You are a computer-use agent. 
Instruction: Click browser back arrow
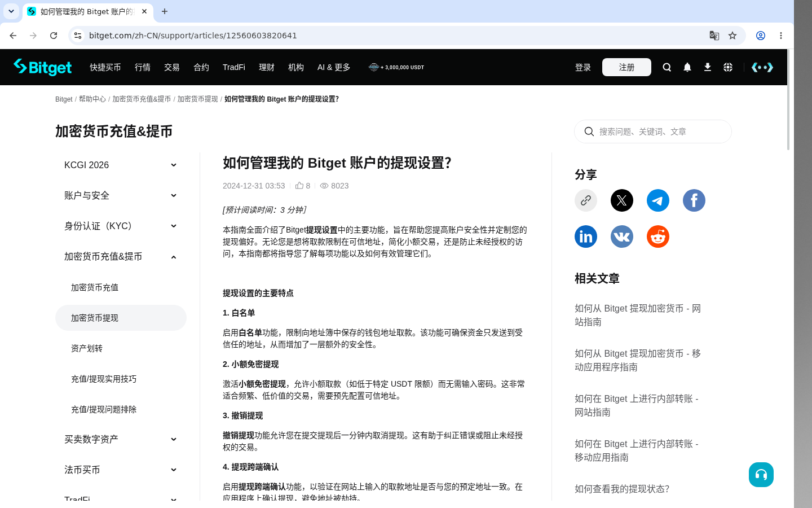[13, 36]
